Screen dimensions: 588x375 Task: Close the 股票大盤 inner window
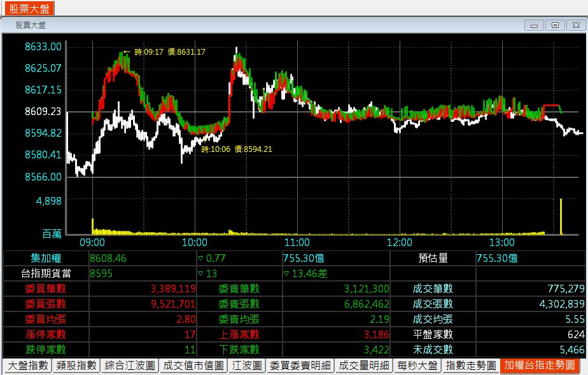574,25
